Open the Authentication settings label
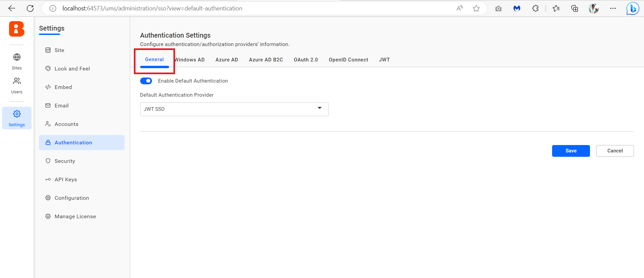Screen dimensions: 644x278 73,142
